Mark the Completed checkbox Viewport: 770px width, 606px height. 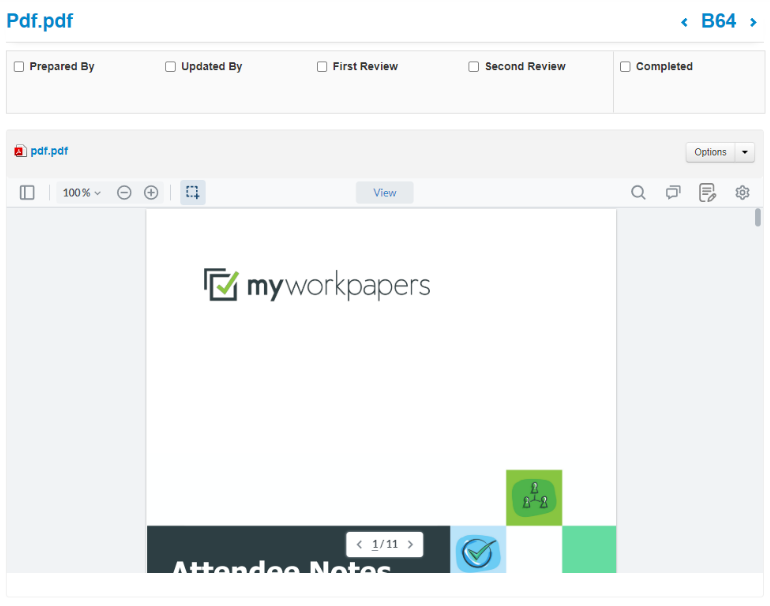point(625,67)
